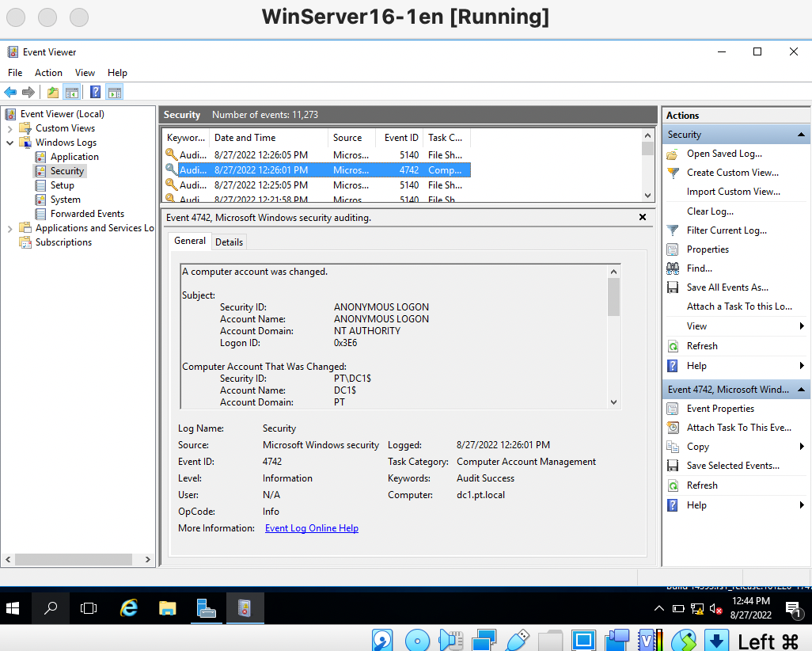
Task: Select the 12:25:05 PM event 5140 row
Action: click(317, 185)
